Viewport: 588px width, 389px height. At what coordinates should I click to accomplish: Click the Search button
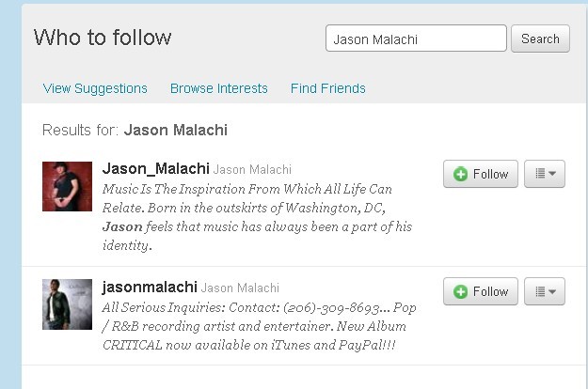pos(540,39)
